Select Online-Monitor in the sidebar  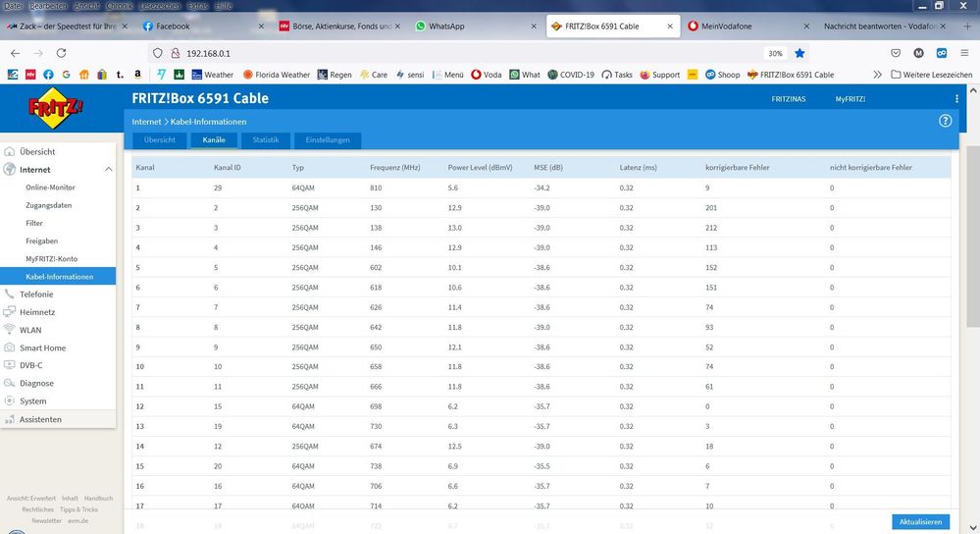point(50,187)
